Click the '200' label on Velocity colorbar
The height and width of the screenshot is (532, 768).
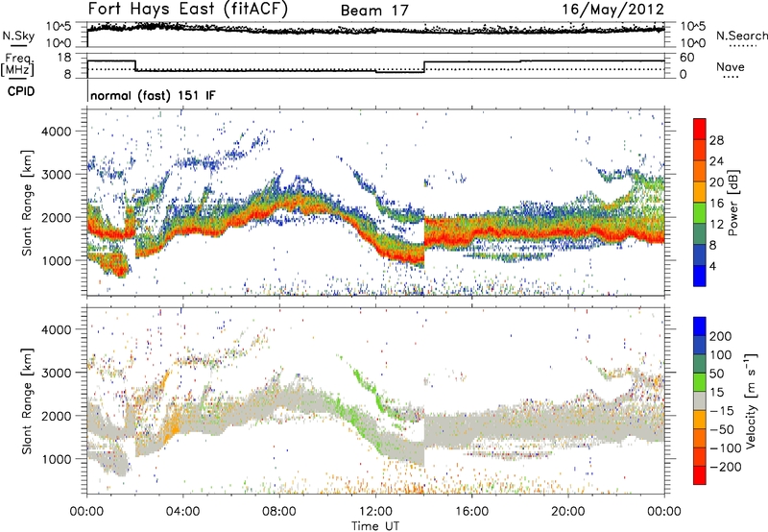(721, 336)
